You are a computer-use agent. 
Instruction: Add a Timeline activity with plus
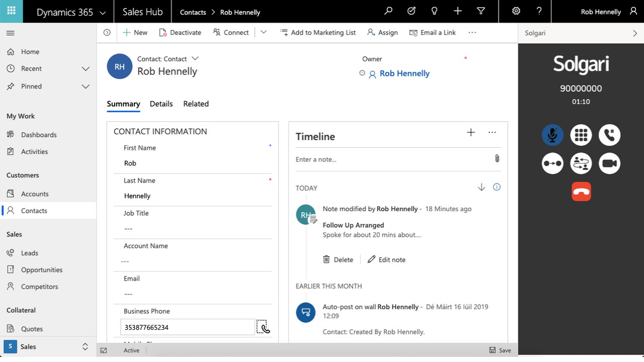click(x=471, y=132)
